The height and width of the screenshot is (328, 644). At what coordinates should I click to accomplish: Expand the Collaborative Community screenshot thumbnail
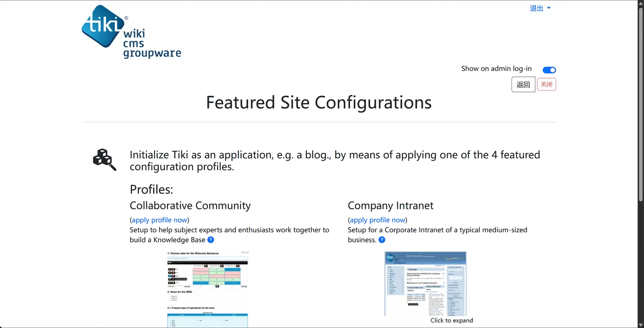point(207,289)
